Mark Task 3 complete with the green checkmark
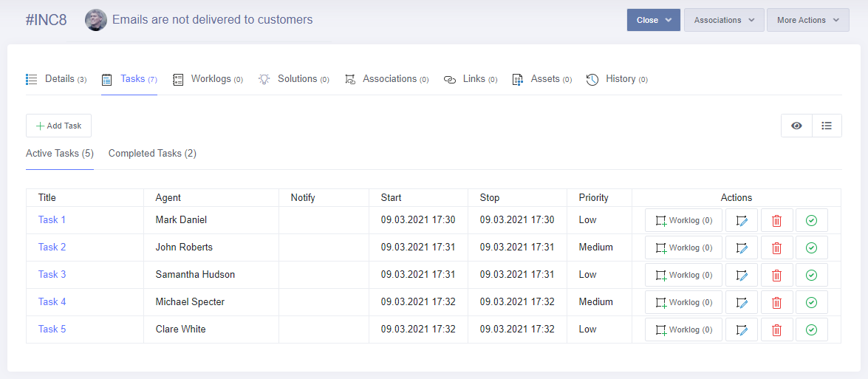The height and width of the screenshot is (379, 868). (x=811, y=275)
